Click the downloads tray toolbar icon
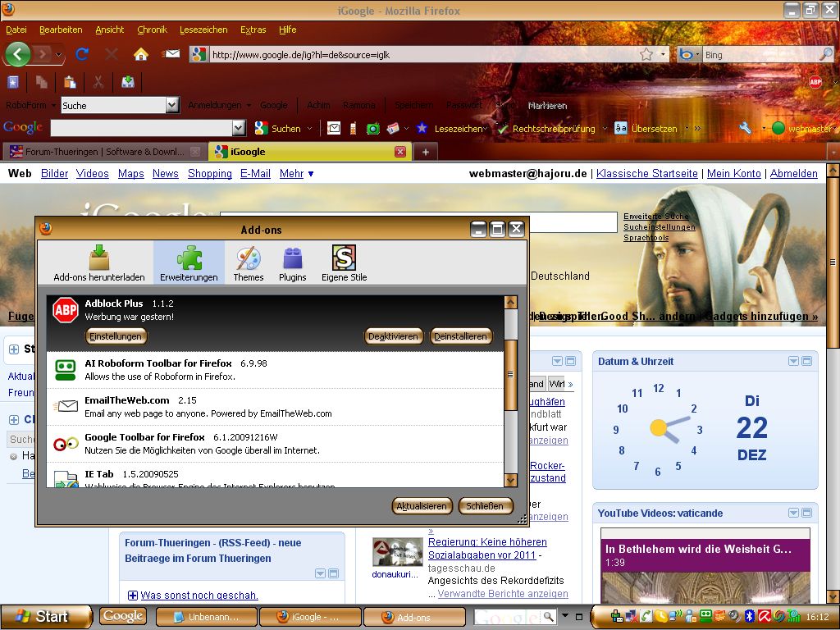Viewport: 840px width, 630px height. pyautogui.click(x=128, y=82)
